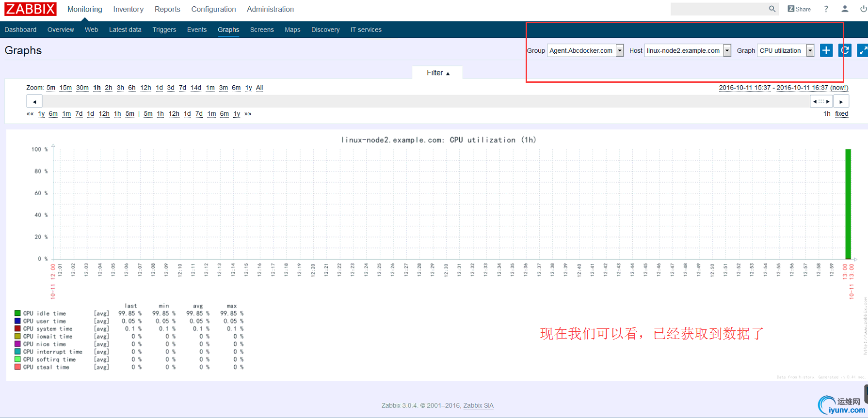Open the Reports menu
This screenshot has height=418, width=868.
167,9
